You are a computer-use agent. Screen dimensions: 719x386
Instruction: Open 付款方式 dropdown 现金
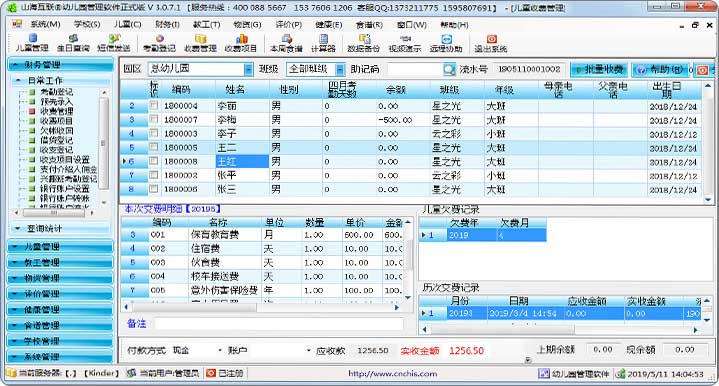point(220,350)
